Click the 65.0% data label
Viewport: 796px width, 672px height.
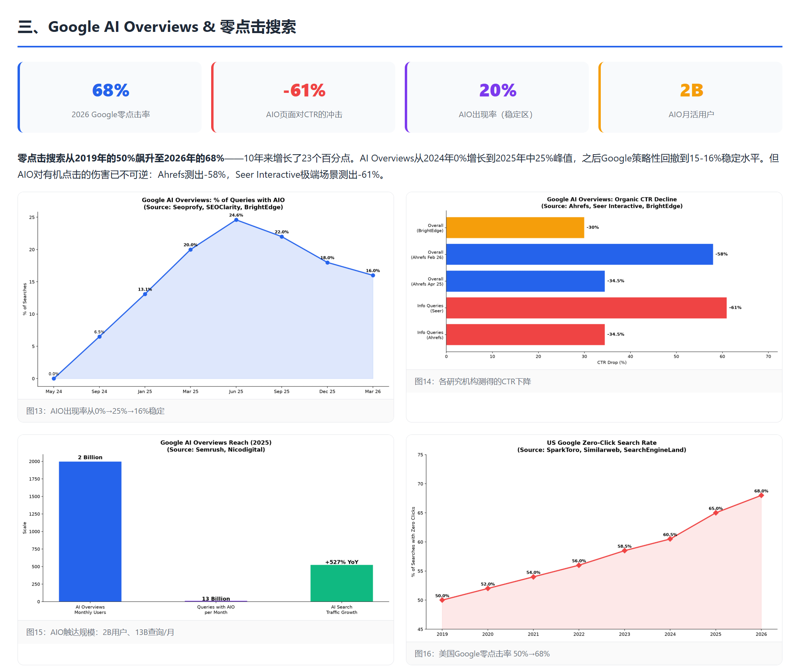[x=716, y=509]
